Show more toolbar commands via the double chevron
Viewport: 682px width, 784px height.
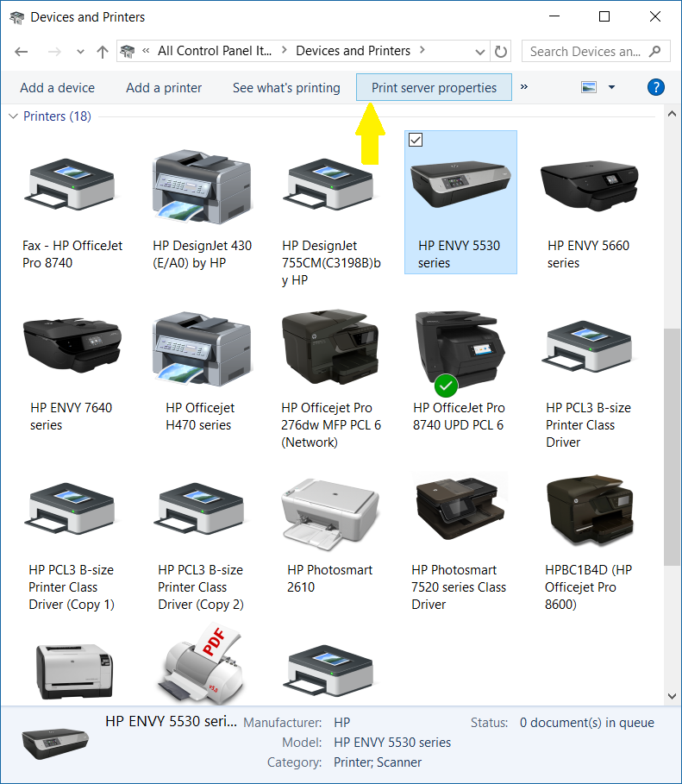coord(524,87)
